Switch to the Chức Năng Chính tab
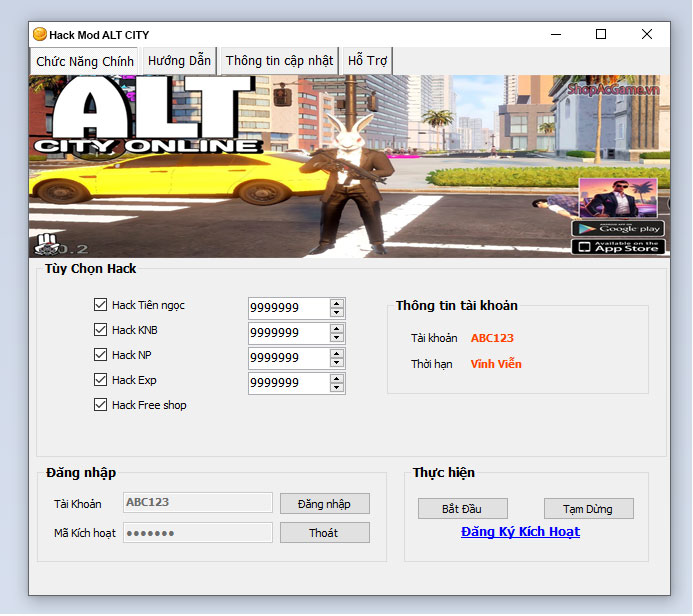This screenshot has height=616, width=693. [x=85, y=61]
